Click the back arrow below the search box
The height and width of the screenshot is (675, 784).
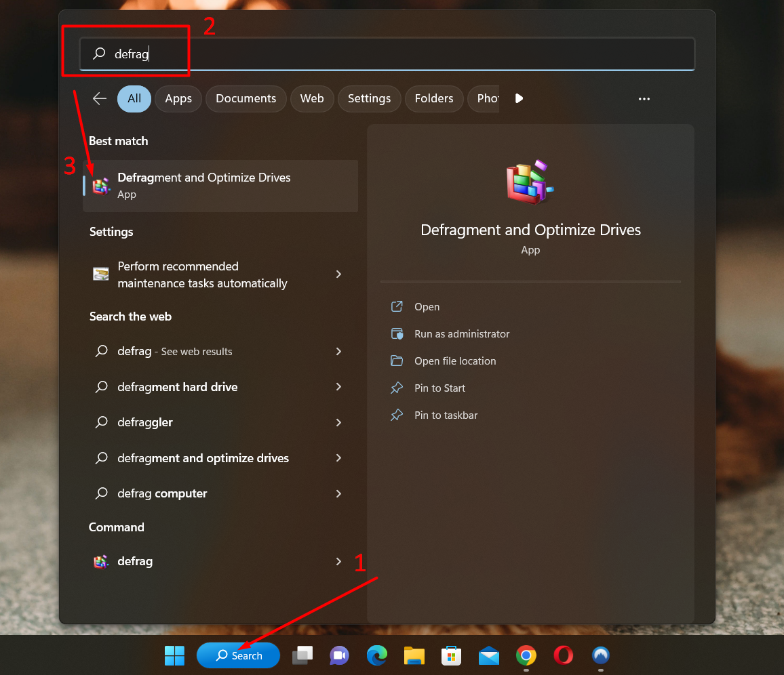coord(100,98)
